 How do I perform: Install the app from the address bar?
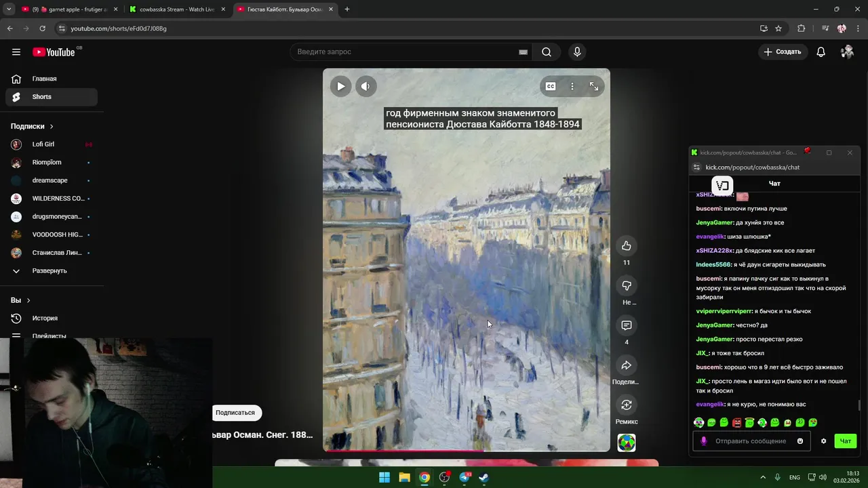764,28
